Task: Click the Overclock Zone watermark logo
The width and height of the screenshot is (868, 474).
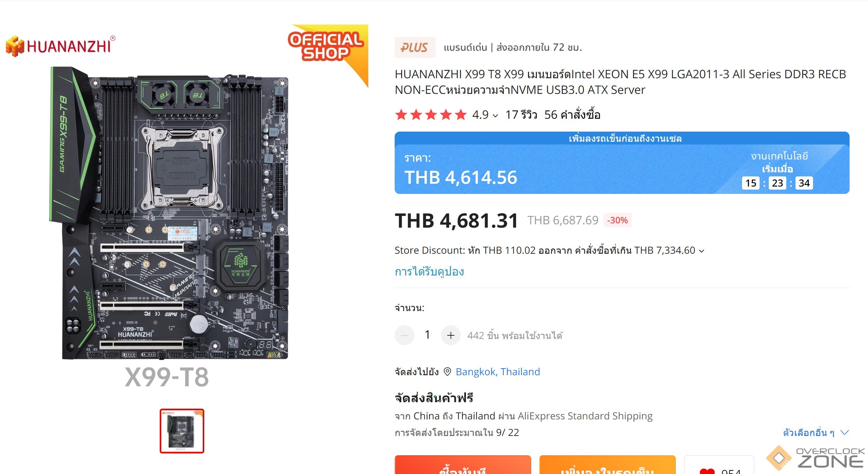Action: pyautogui.click(x=815, y=458)
